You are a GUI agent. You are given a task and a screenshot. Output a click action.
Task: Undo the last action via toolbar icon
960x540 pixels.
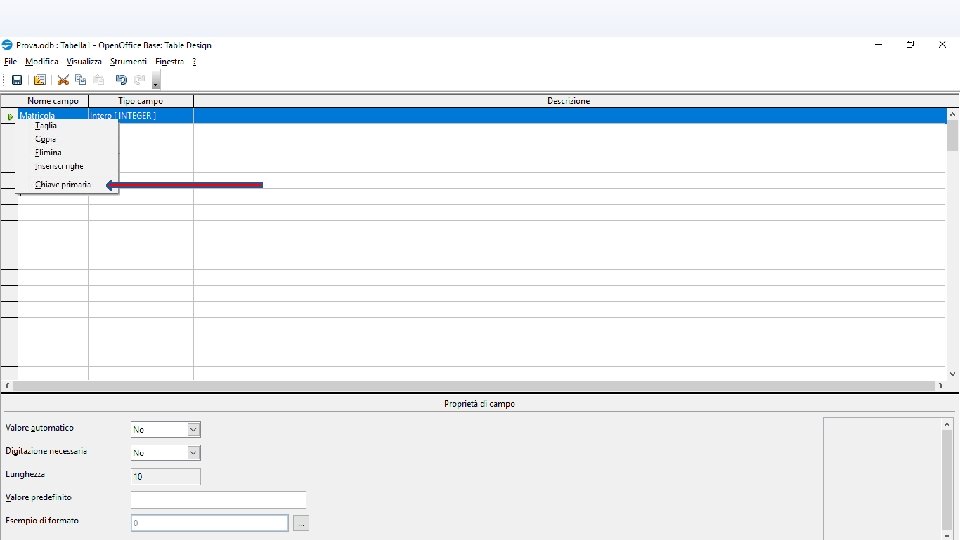coord(121,80)
